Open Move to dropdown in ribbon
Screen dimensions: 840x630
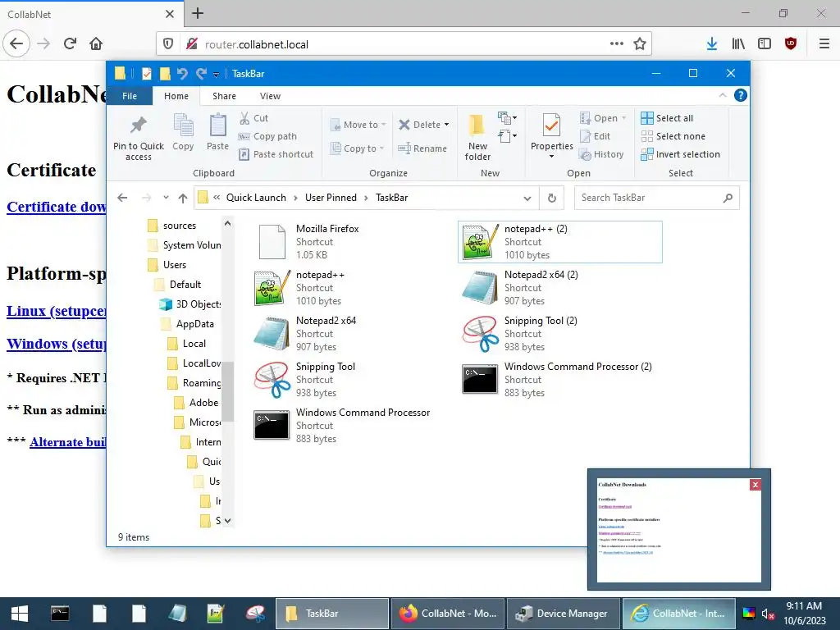(x=358, y=125)
